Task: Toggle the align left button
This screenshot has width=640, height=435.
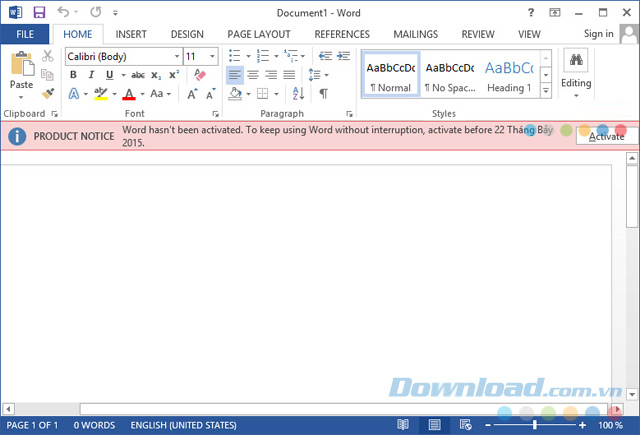Action: click(x=235, y=75)
